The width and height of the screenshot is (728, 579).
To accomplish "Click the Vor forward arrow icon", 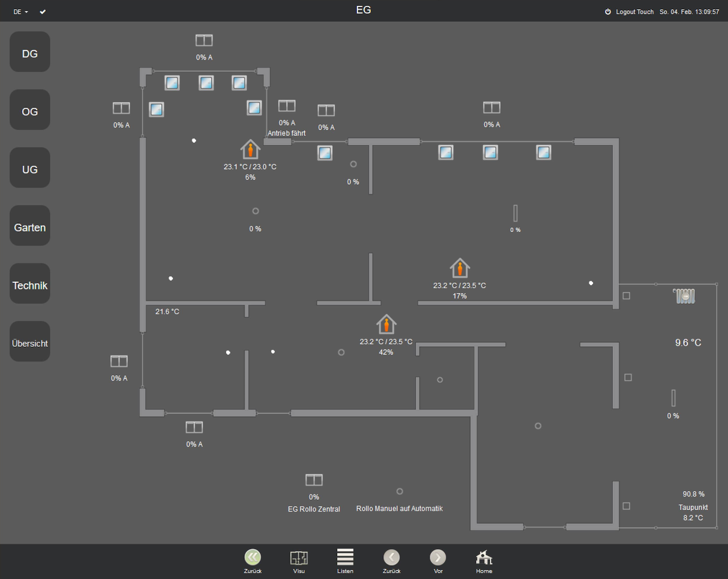I will pos(437,557).
